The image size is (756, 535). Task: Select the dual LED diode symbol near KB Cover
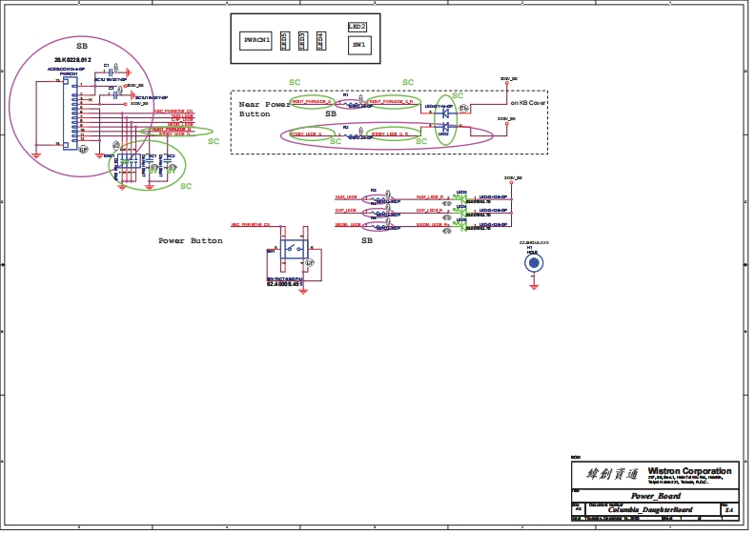443,120
